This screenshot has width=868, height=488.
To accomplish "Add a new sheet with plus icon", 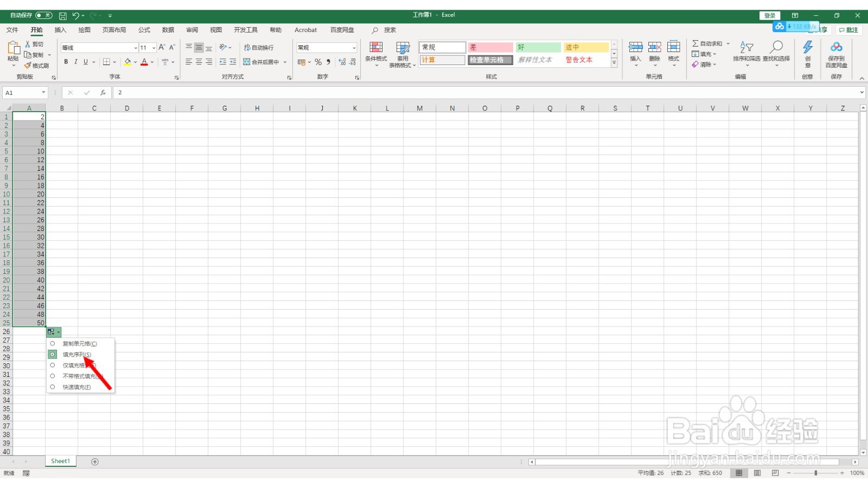I will [95, 461].
